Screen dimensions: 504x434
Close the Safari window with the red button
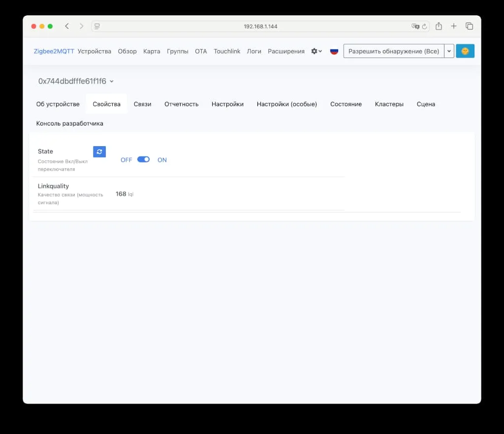[x=34, y=27]
